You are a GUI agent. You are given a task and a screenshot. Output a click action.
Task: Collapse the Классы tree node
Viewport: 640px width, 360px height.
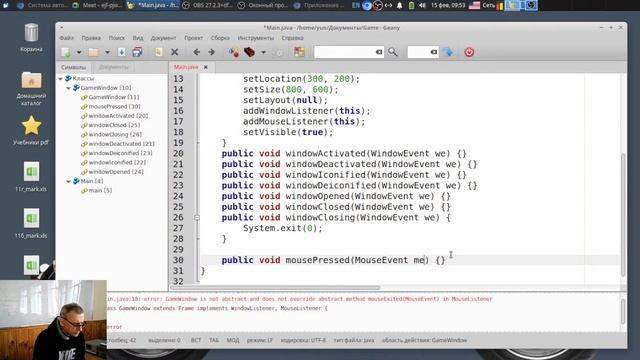tap(60, 78)
